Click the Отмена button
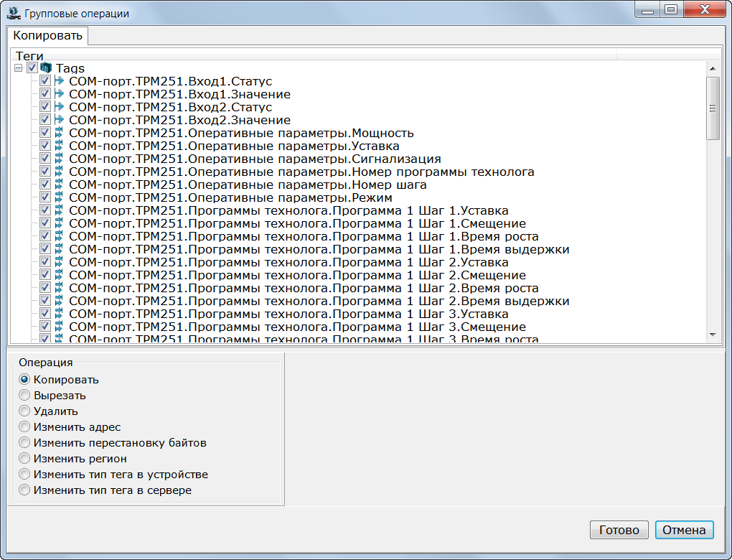Image resolution: width=732 pixels, height=560 pixels. tap(684, 530)
